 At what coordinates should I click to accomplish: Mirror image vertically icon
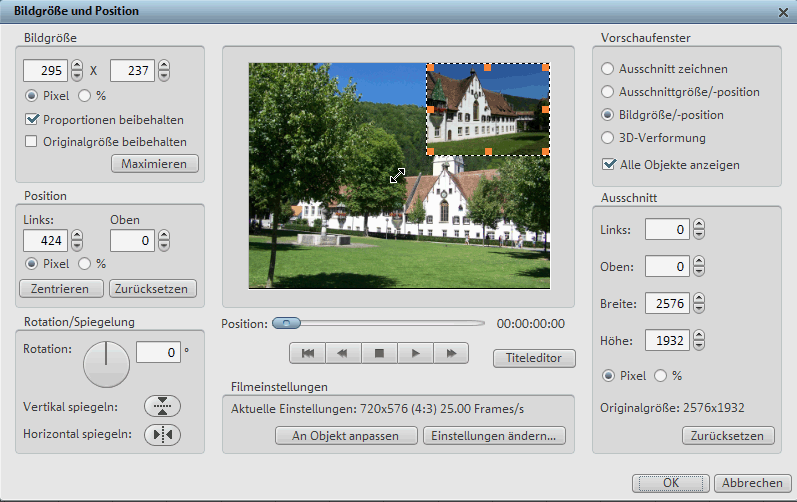point(162,406)
